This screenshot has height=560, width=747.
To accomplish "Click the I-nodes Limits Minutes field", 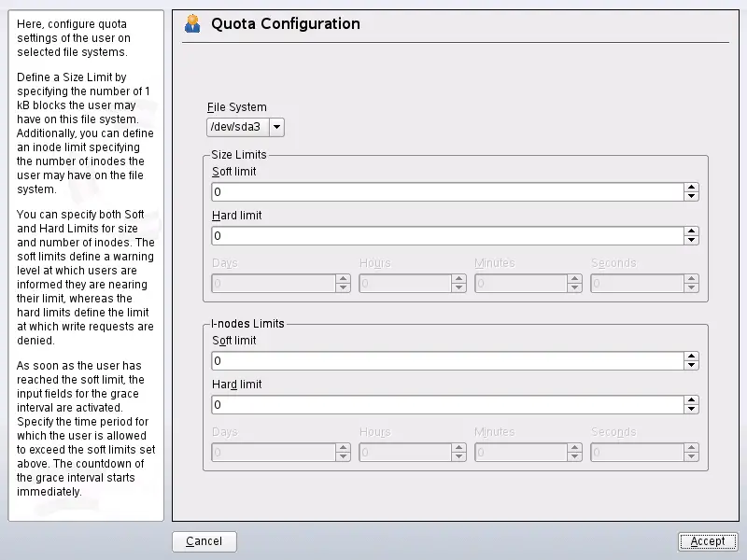I will point(521,452).
